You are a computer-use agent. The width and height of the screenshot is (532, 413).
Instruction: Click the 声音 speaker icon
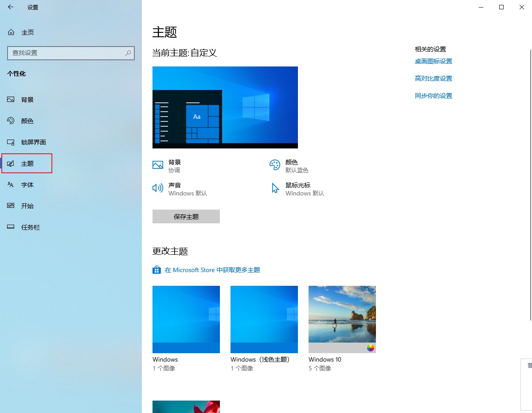tap(157, 188)
